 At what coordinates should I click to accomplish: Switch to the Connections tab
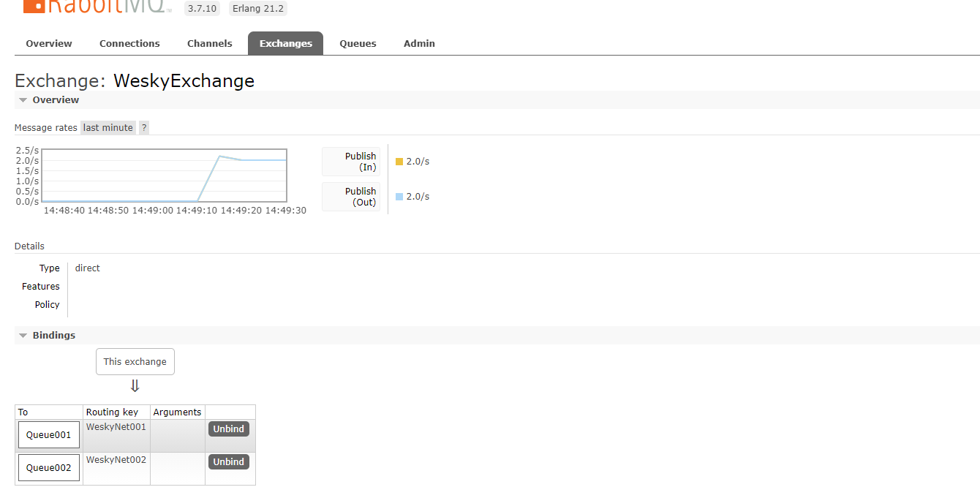click(x=129, y=43)
